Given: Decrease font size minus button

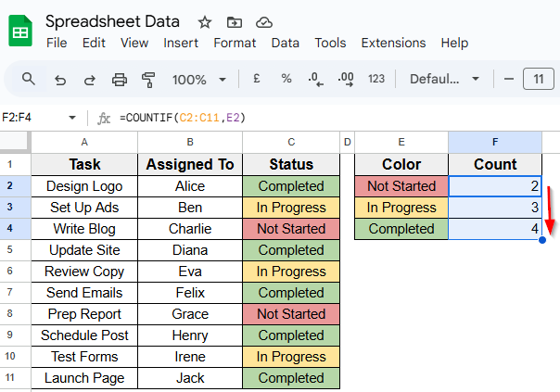Looking at the screenshot, I should pos(509,79).
